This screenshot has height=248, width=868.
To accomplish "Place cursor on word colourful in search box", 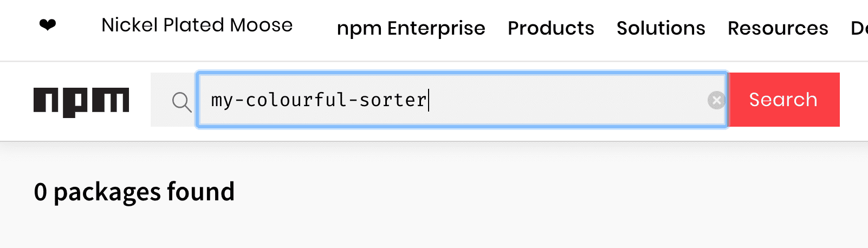I will (296, 100).
